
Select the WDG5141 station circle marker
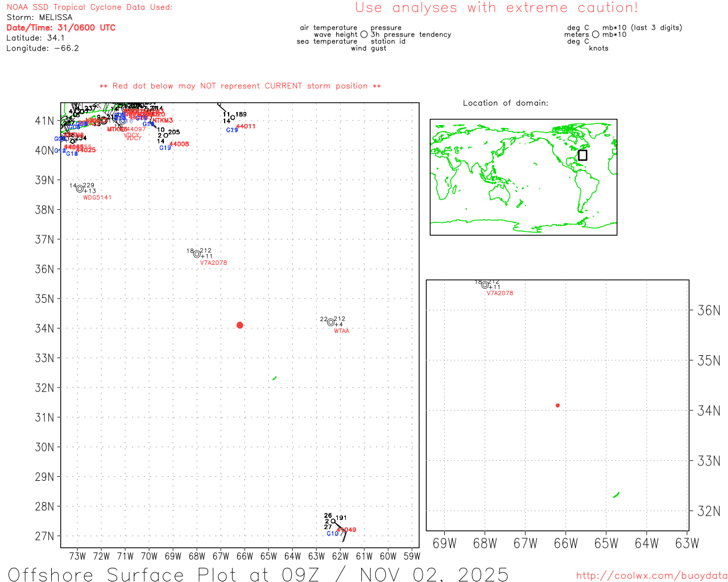click(80, 189)
